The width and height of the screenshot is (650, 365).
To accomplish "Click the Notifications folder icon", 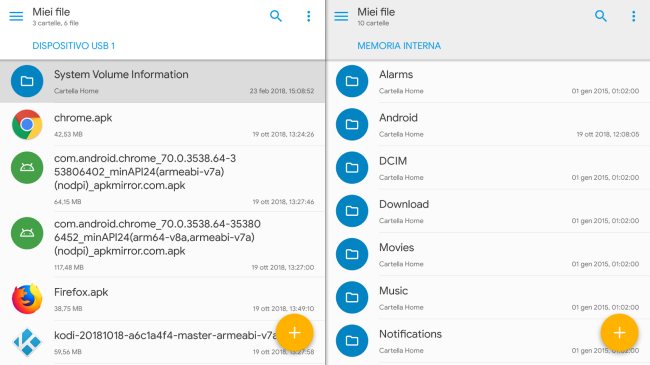I will point(352,341).
